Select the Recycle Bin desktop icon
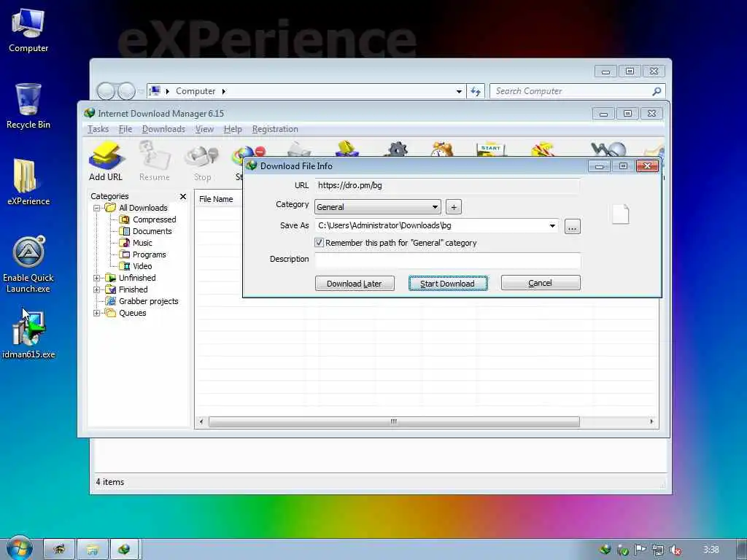 (28, 106)
